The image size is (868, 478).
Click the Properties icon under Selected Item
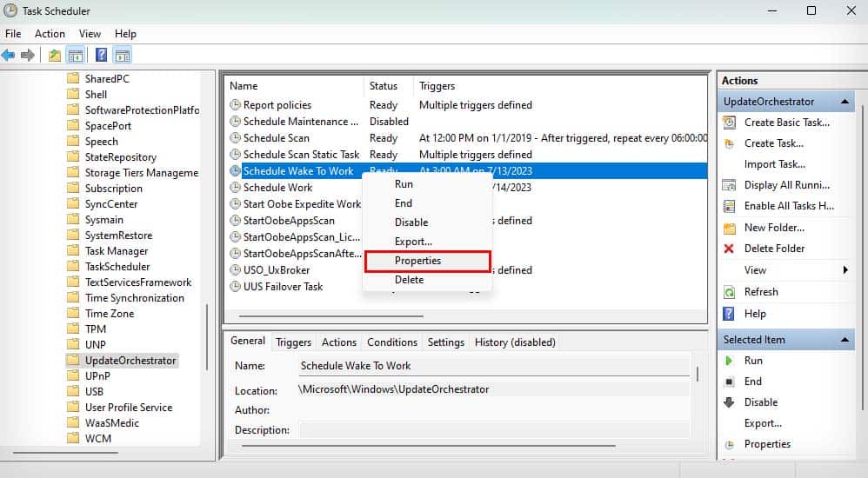730,444
